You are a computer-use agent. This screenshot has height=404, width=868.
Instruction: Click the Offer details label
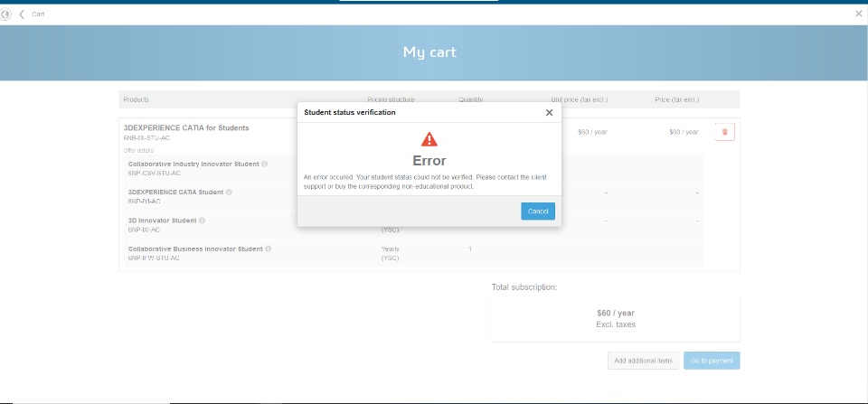[x=138, y=151]
